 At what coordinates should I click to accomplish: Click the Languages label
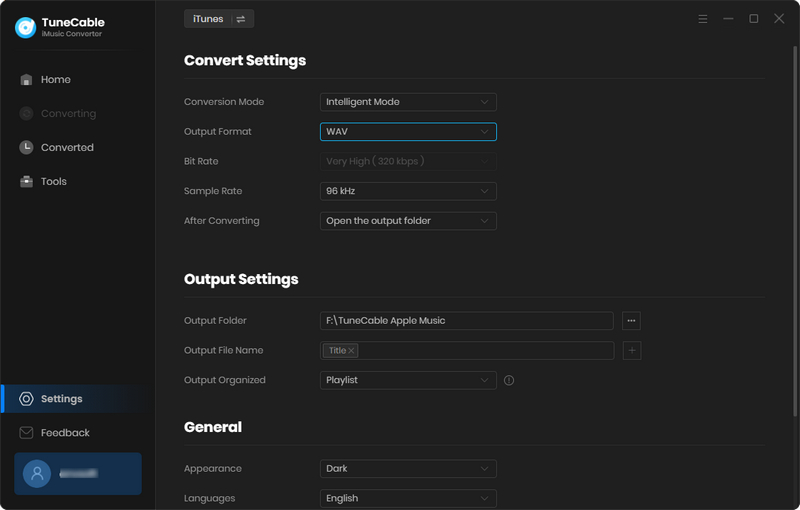209,498
